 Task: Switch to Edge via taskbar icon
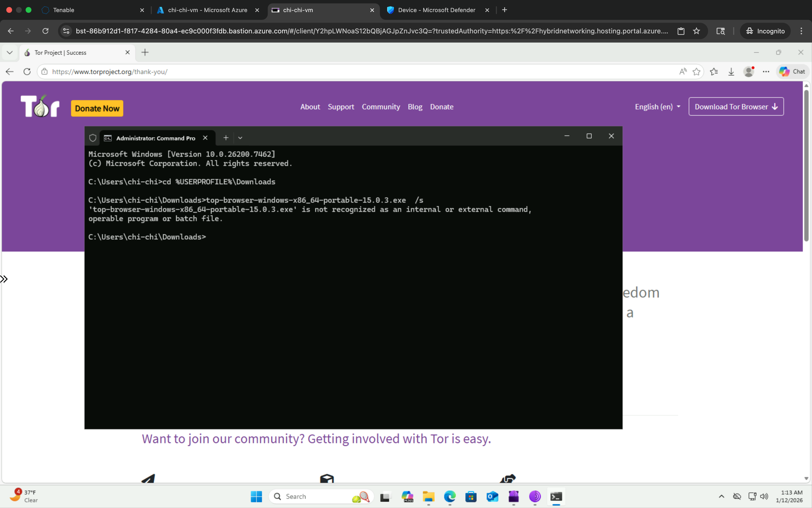449,496
